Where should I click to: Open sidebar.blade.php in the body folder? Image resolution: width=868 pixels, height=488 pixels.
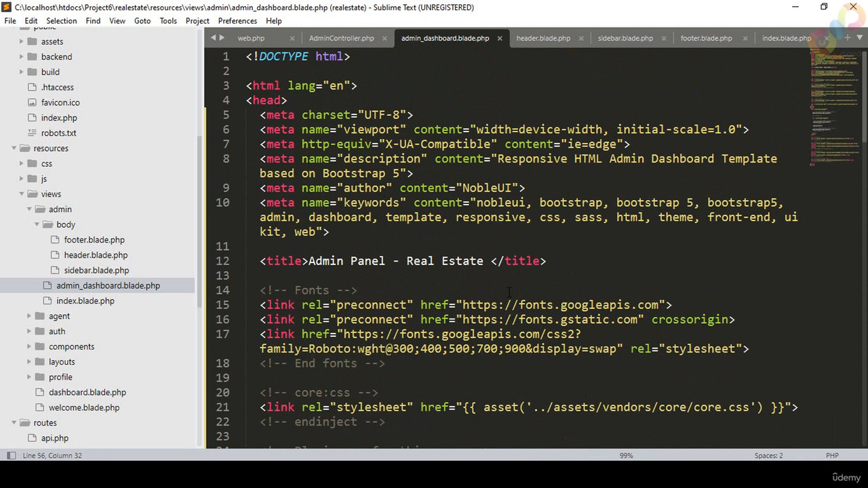click(x=96, y=270)
